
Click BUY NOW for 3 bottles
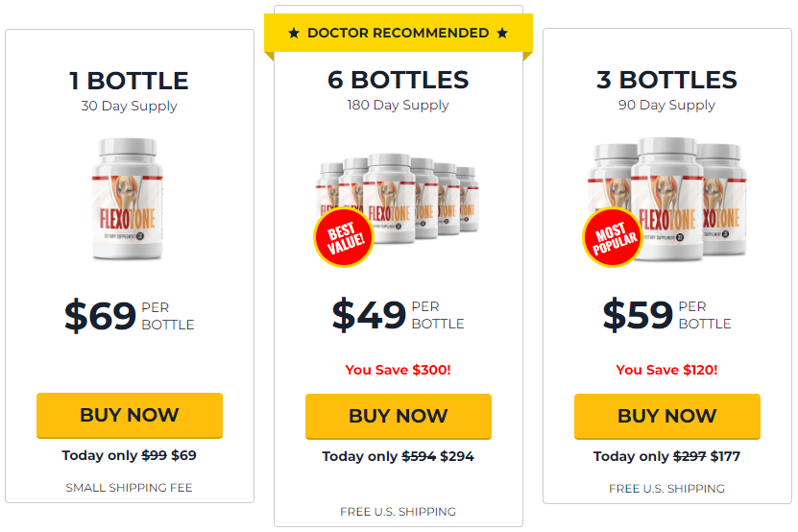666,416
